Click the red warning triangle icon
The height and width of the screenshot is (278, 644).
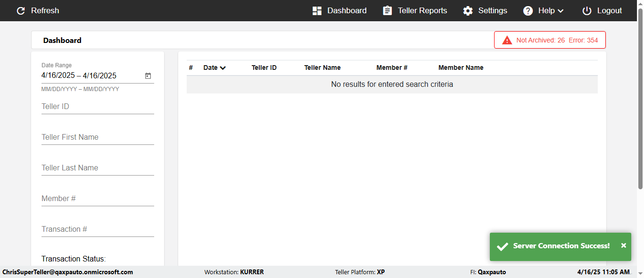point(507,40)
